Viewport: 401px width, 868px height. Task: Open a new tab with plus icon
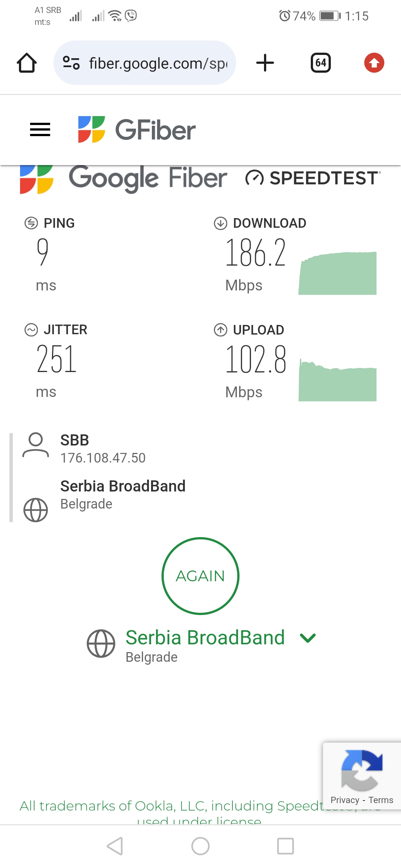[x=265, y=63]
